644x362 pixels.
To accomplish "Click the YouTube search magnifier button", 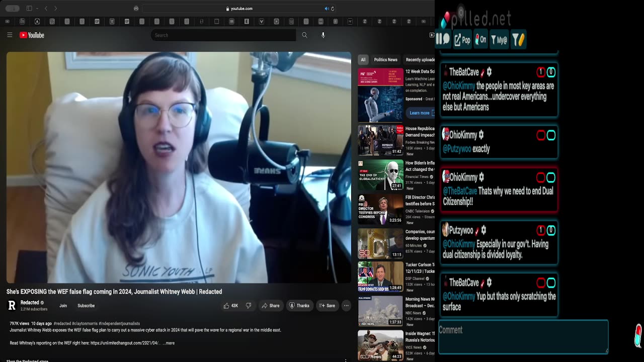I will (304, 35).
